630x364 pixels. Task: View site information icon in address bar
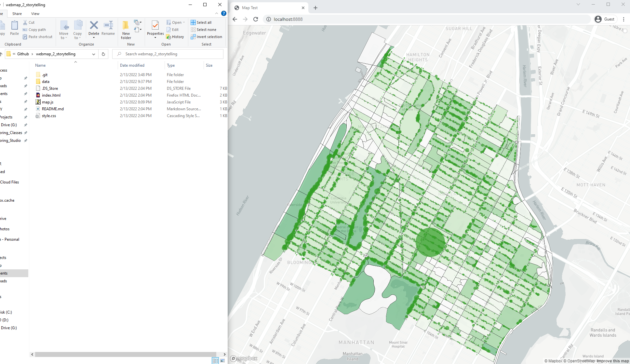click(269, 19)
